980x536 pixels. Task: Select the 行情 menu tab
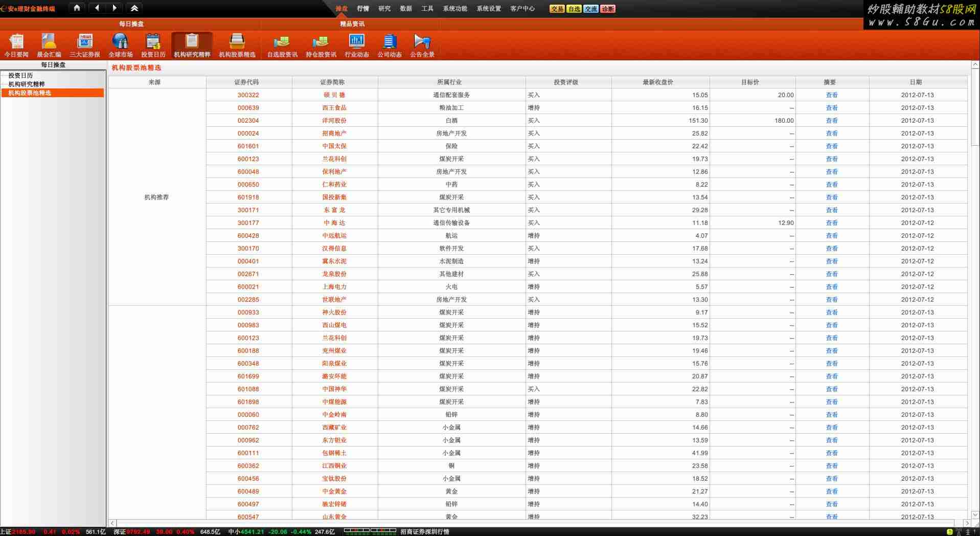coord(363,9)
